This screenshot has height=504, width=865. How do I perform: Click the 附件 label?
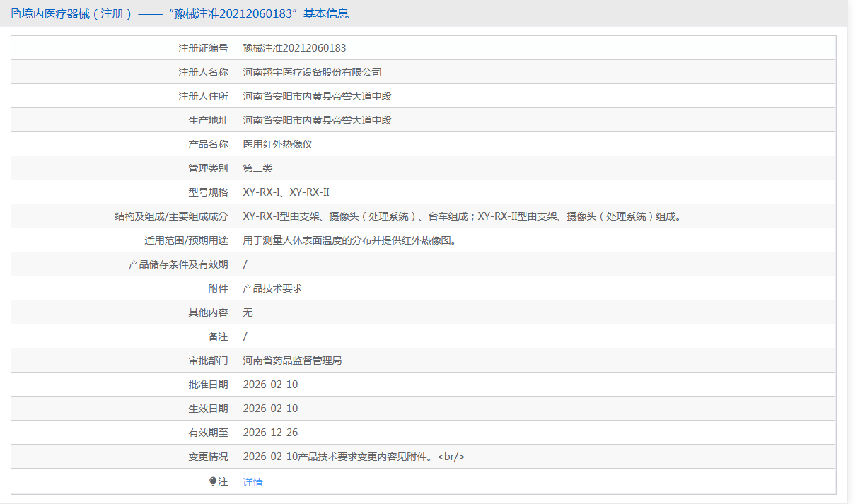point(218,288)
